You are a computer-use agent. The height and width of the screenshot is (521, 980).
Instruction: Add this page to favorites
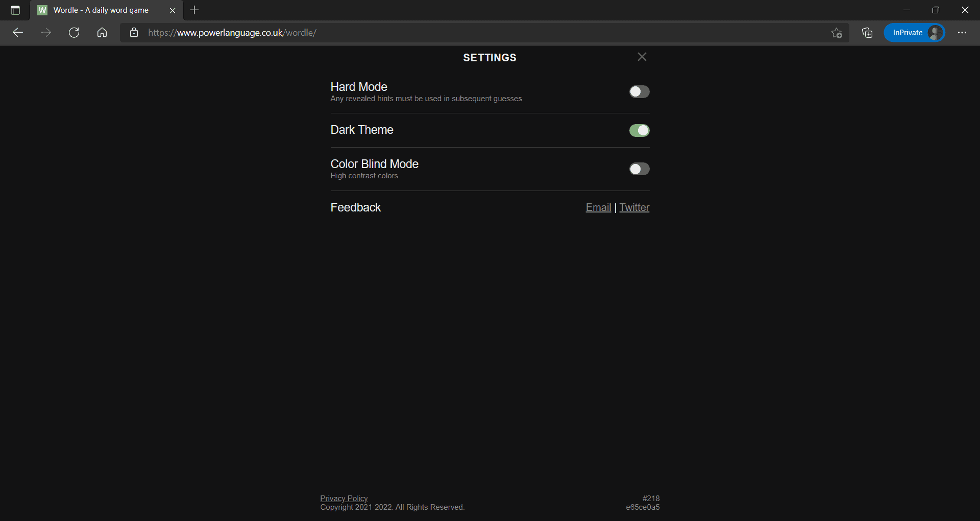click(836, 33)
